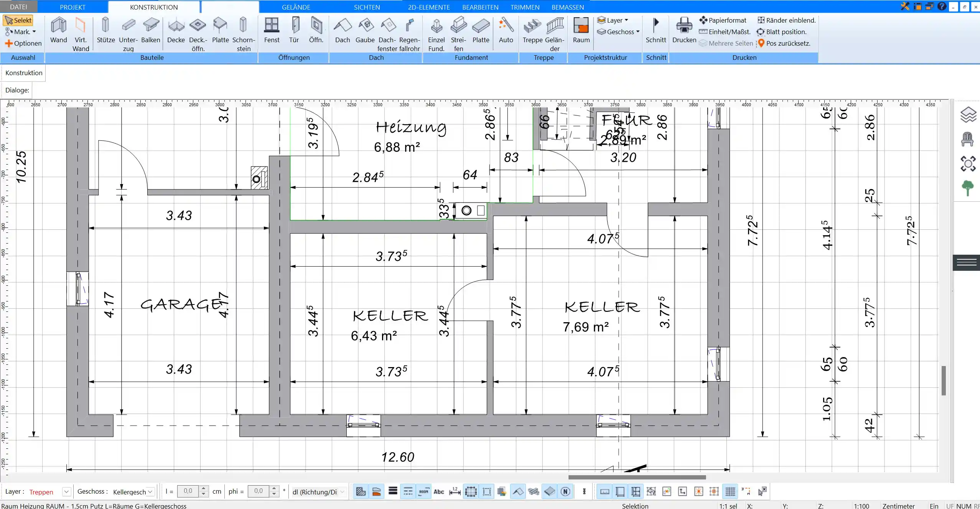Select the Treppe stairs tool
980x509 pixels.
point(532,30)
